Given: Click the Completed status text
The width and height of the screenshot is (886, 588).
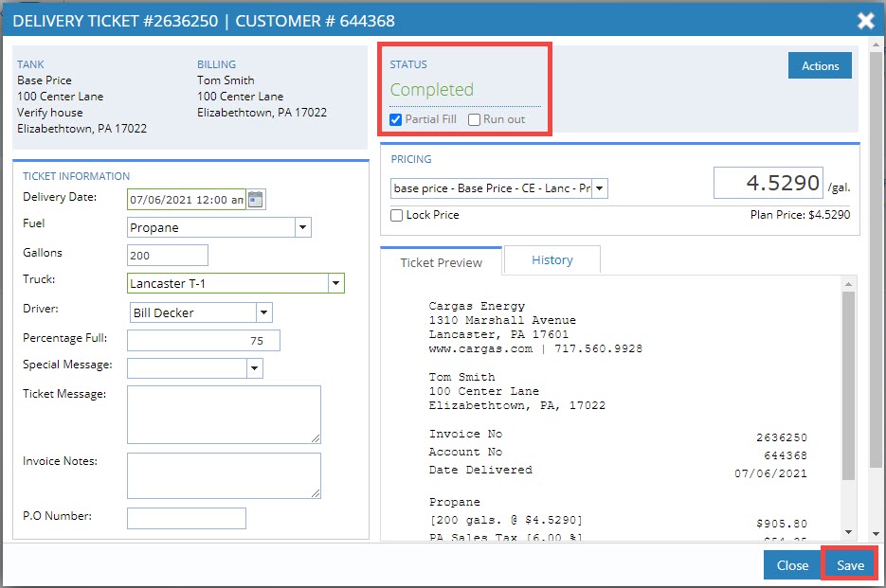Looking at the screenshot, I should [x=432, y=90].
